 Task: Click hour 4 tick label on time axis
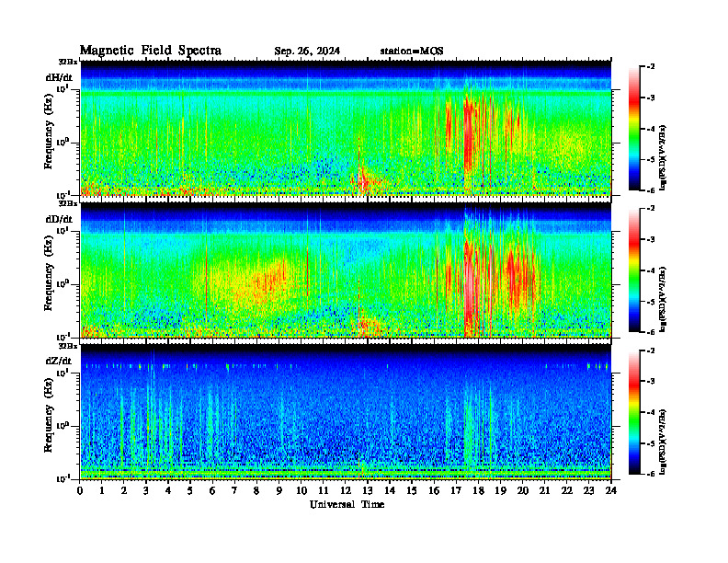point(168,490)
